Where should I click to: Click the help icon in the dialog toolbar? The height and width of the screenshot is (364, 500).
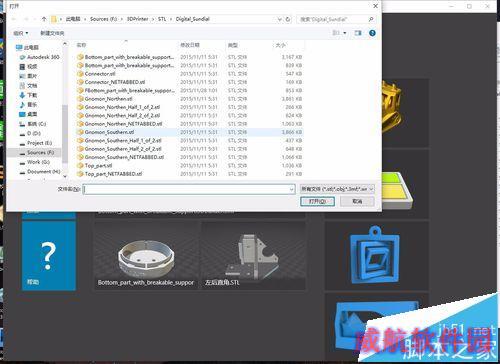(372, 33)
